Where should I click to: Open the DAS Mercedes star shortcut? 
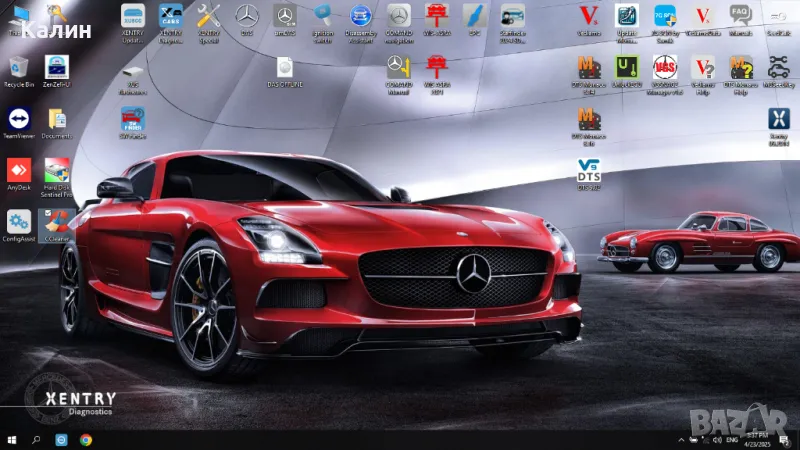click(247, 17)
